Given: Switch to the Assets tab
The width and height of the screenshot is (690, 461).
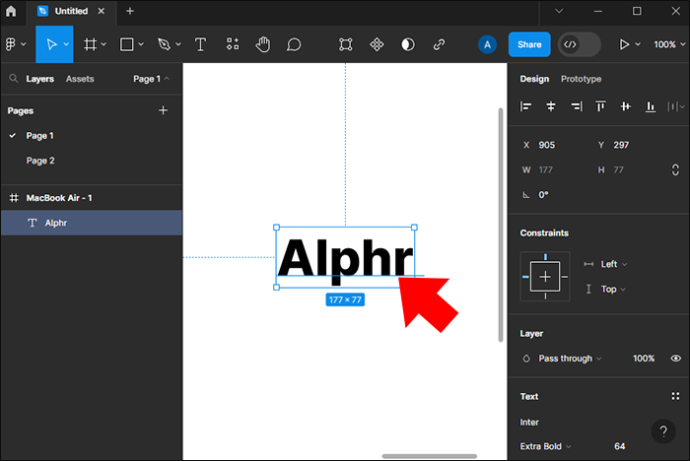Looking at the screenshot, I should (80, 79).
